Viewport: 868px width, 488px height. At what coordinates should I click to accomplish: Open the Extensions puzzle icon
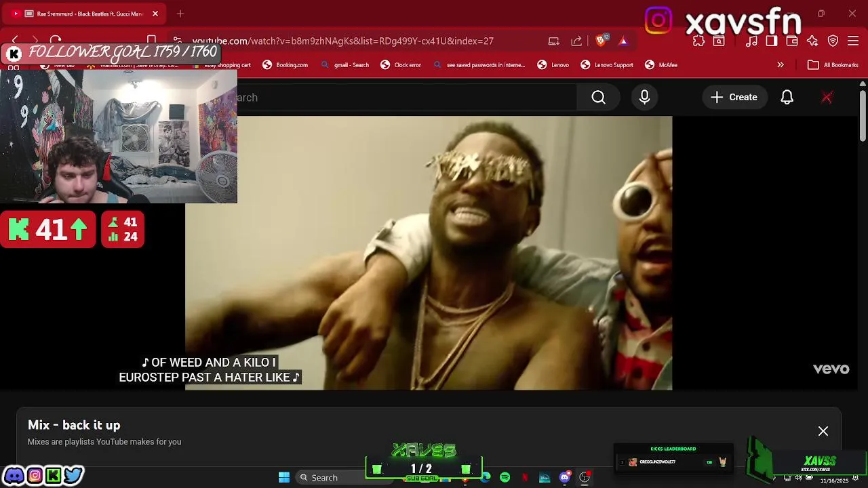click(698, 41)
